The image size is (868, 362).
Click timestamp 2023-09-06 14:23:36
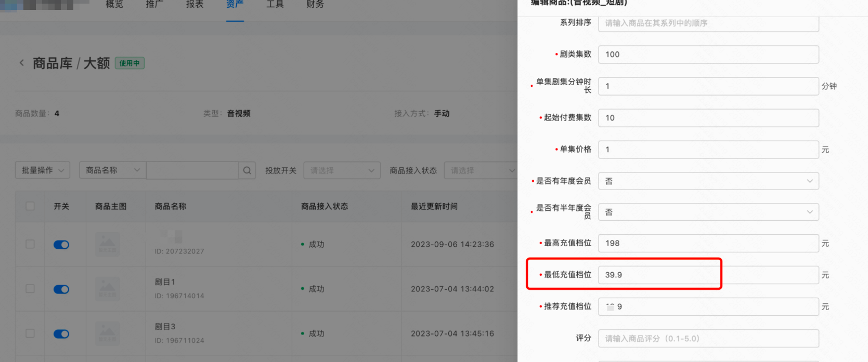pyautogui.click(x=452, y=244)
